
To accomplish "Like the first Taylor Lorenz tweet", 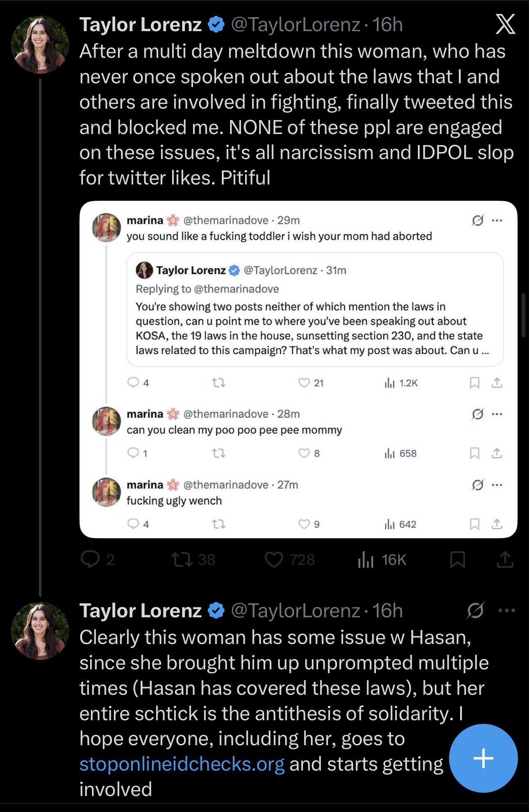I will click(274, 560).
